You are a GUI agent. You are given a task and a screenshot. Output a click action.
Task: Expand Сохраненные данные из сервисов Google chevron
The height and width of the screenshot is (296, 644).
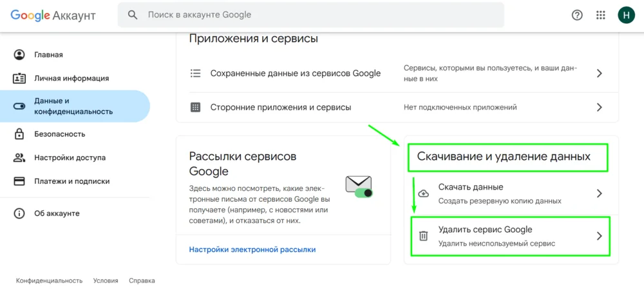[599, 74]
